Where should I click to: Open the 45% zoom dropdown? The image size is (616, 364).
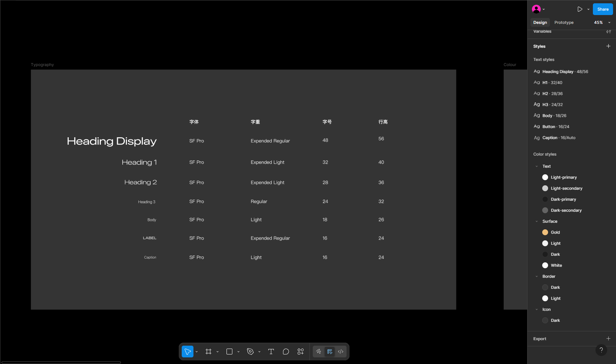pos(602,22)
